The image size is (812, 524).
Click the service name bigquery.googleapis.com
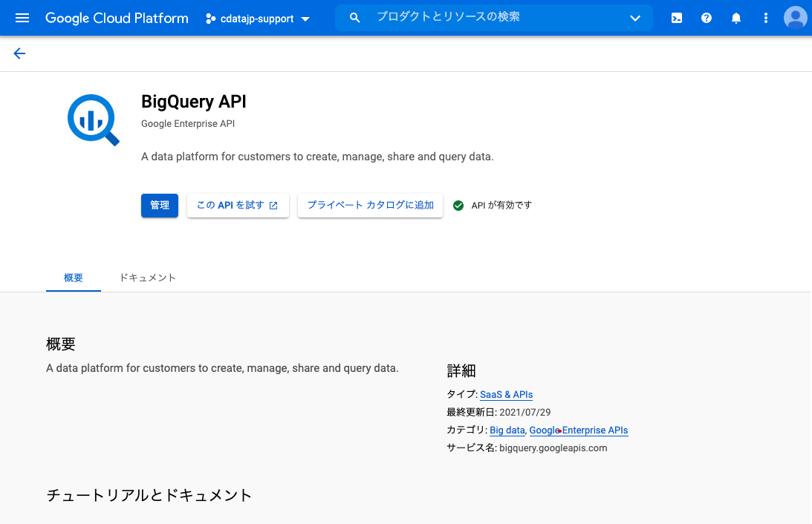coord(553,448)
